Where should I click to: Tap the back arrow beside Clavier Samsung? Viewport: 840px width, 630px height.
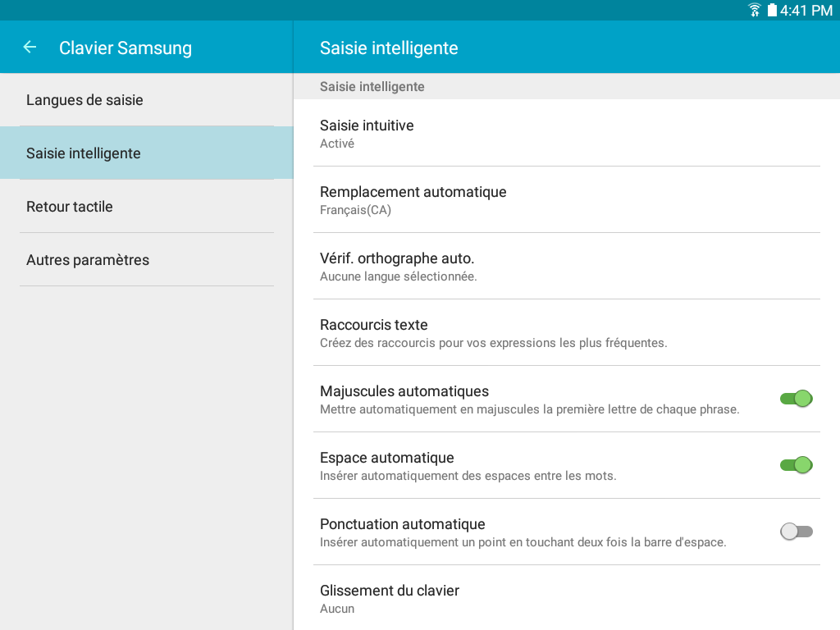(x=30, y=47)
